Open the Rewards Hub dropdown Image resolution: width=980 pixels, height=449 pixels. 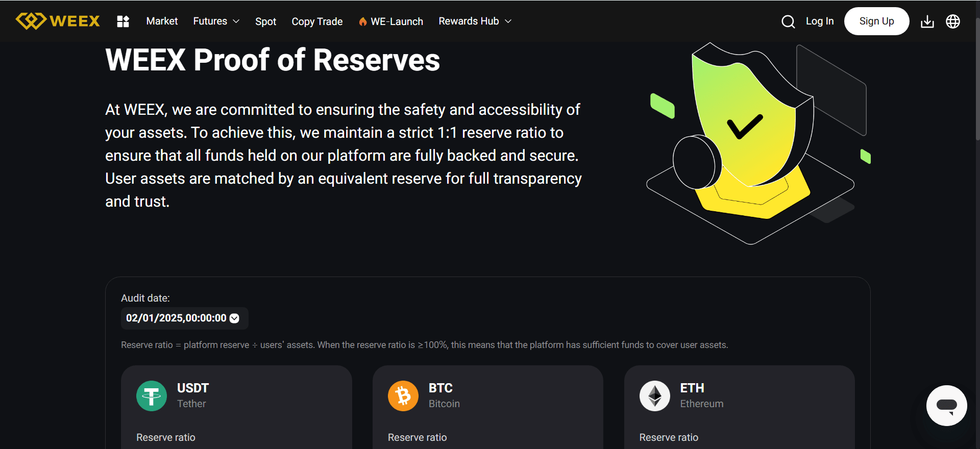(474, 21)
